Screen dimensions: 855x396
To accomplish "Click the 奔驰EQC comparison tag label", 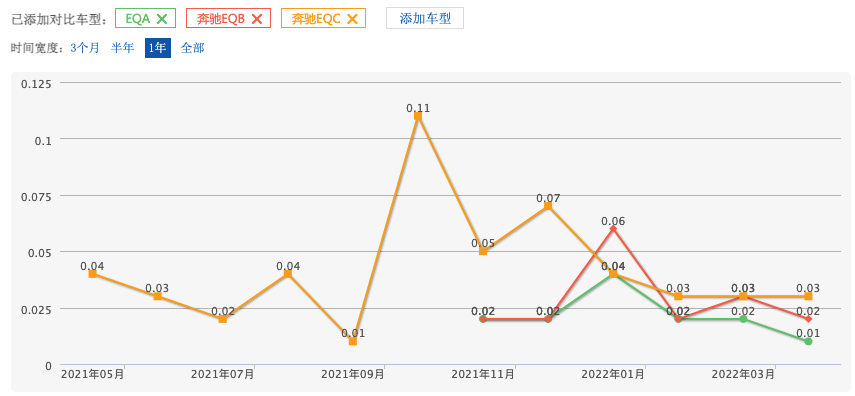I will [x=316, y=19].
